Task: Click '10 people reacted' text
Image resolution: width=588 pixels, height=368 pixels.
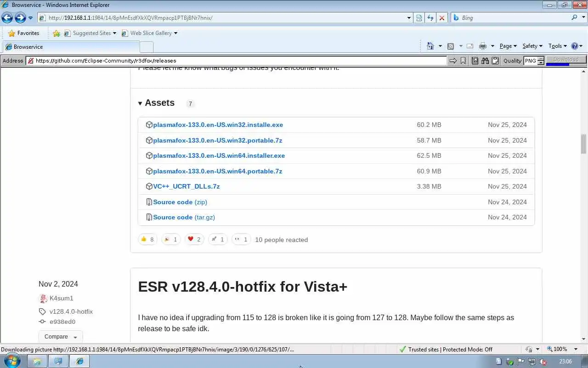Action: [281, 240]
